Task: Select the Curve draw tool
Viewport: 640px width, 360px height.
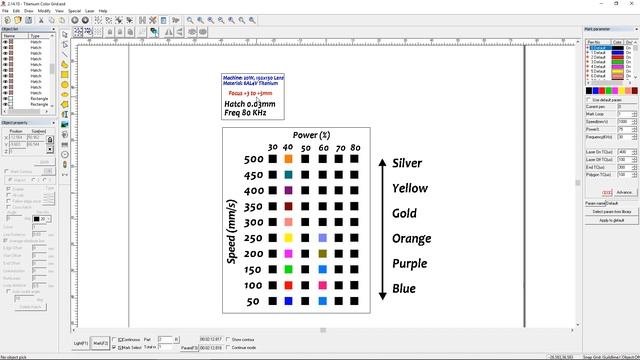Action: click(64, 64)
